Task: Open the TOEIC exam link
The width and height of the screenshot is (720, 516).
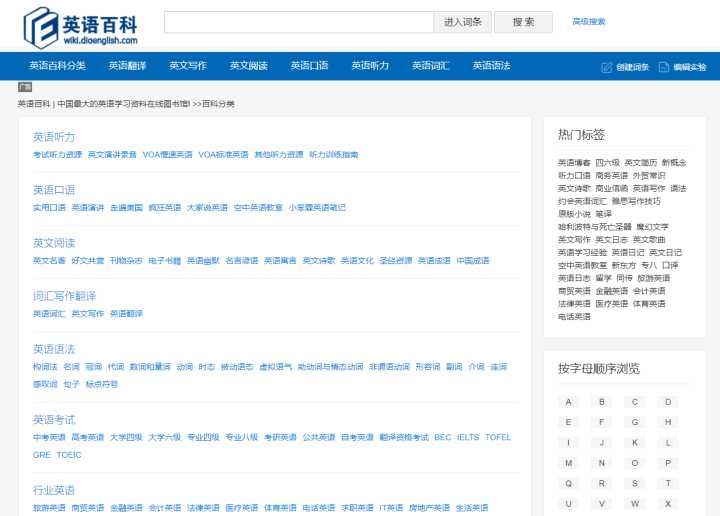Action: pos(69,455)
